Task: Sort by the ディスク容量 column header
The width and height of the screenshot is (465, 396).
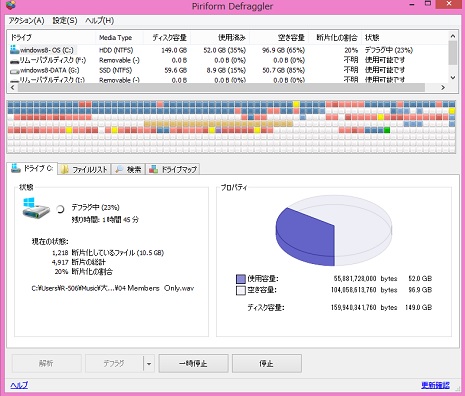Action: [x=167, y=37]
